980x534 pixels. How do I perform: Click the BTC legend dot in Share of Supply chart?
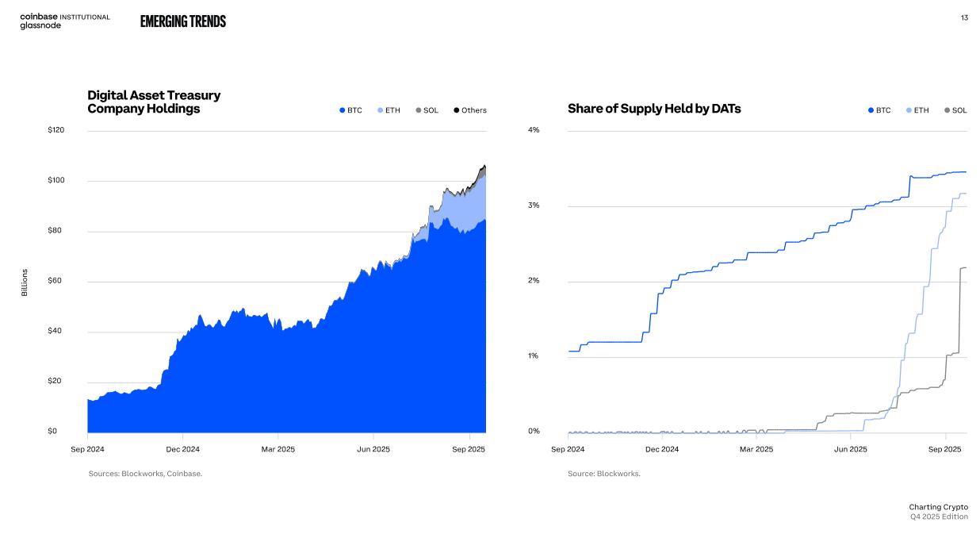point(871,110)
